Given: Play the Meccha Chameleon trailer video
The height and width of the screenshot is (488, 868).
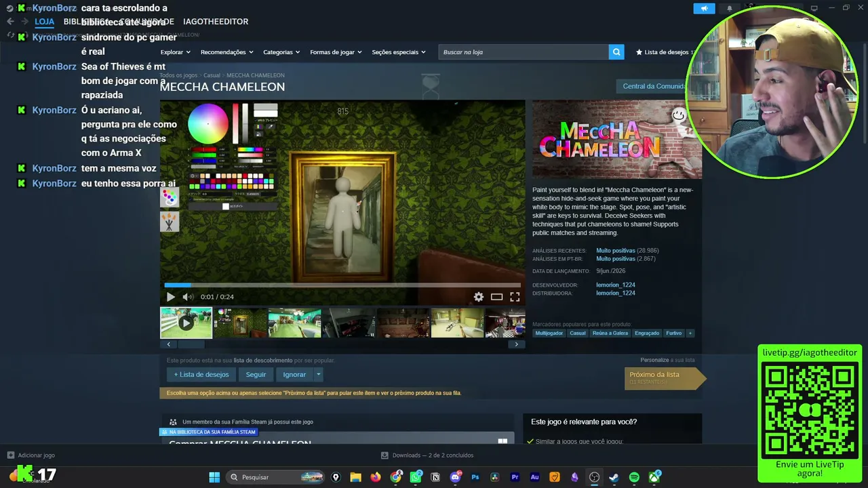Looking at the screenshot, I should click(170, 297).
